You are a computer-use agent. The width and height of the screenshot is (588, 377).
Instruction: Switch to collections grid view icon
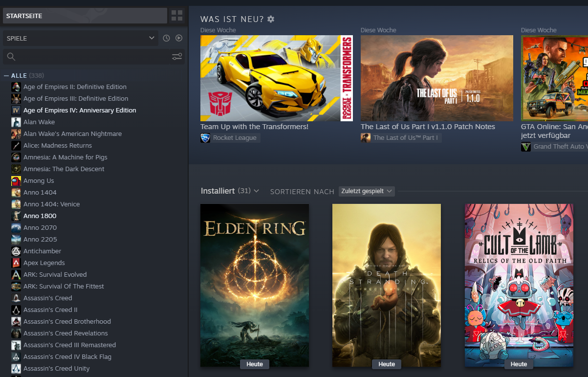coord(176,16)
